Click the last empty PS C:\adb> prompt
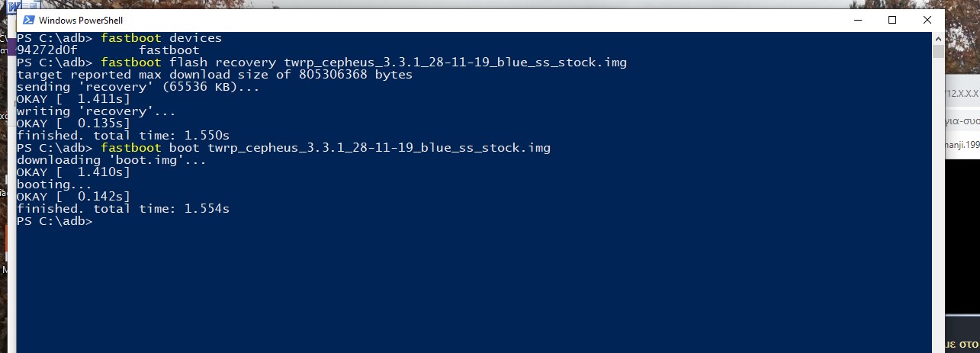980x353 pixels. pos(53,221)
